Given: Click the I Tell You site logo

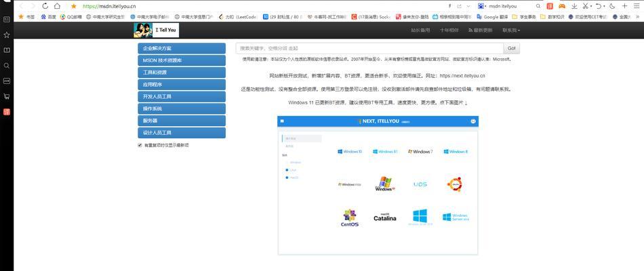Looking at the screenshot, I should (156, 30).
